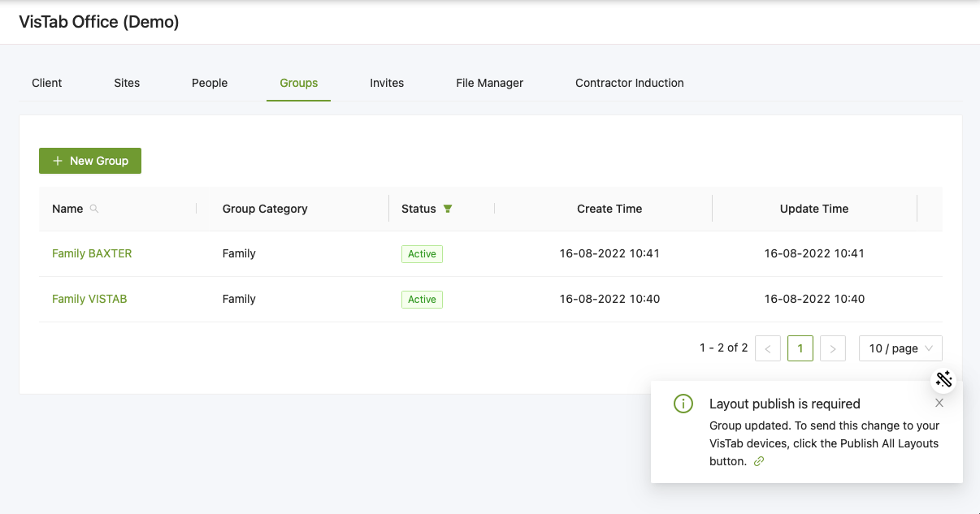Click the New Group button
Viewport: 980px width, 514px height.
tap(90, 161)
